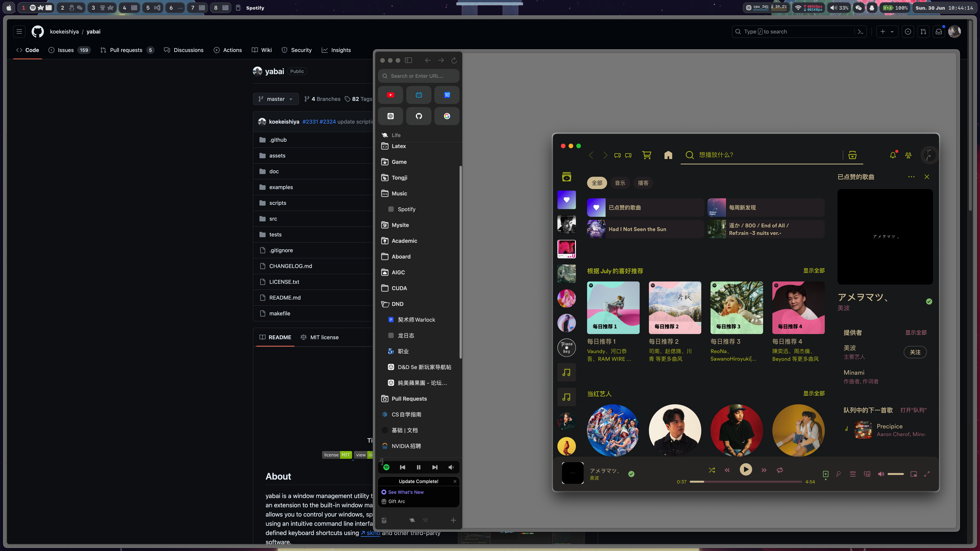Open the Spotify queue icon
The height and width of the screenshot is (551, 980).
(852, 474)
